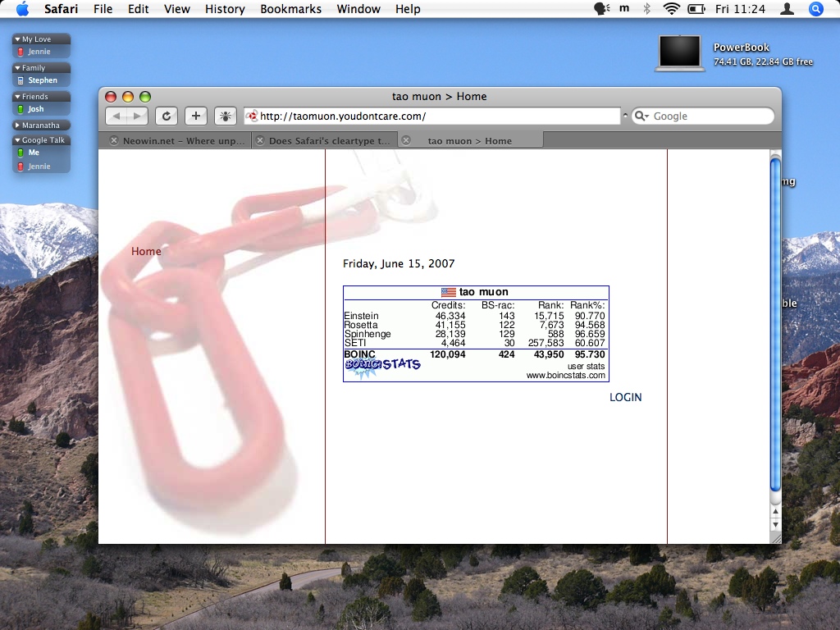This screenshot has height=630, width=840.
Task: Open the Edit menu
Action: (x=138, y=8)
